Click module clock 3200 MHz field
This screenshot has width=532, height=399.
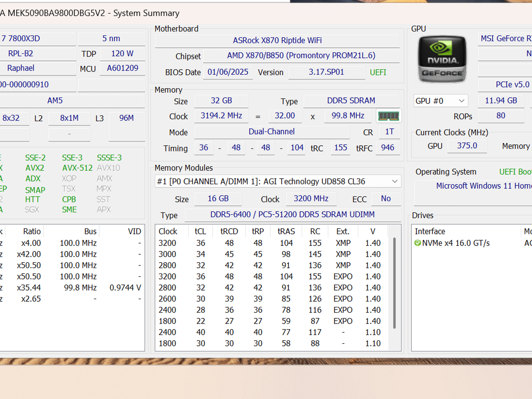tap(311, 199)
